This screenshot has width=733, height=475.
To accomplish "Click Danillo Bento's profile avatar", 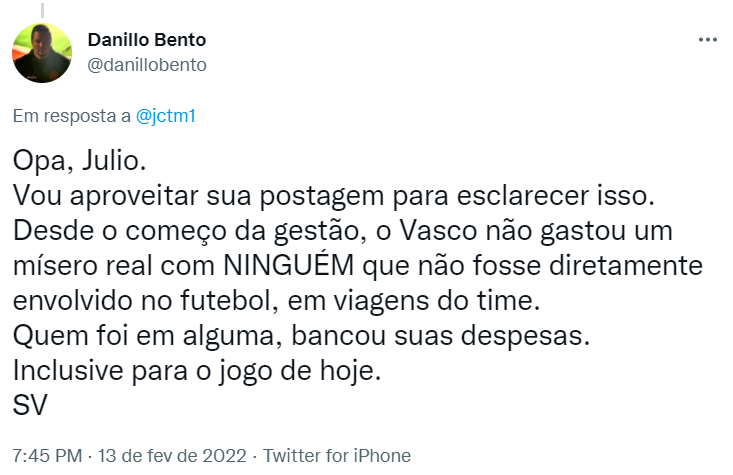I will point(41,53).
